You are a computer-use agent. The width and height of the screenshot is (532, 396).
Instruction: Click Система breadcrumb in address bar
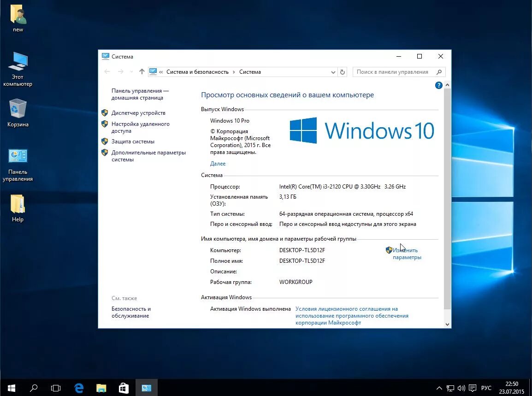click(250, 72)
